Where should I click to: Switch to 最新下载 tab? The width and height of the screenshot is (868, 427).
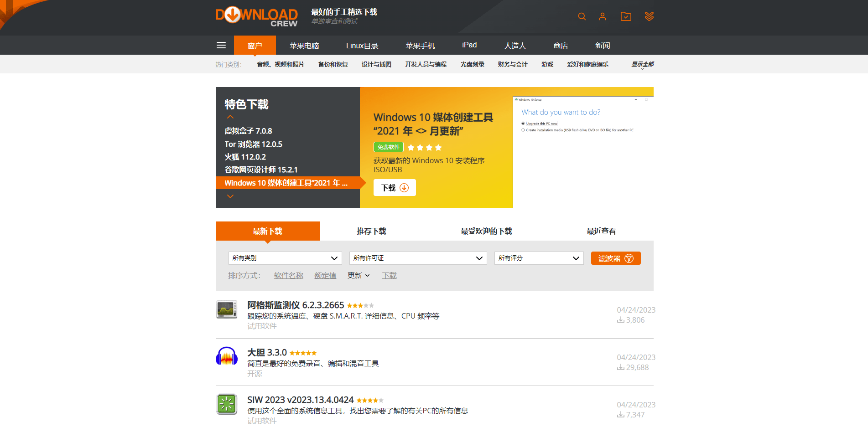(268, 231)
